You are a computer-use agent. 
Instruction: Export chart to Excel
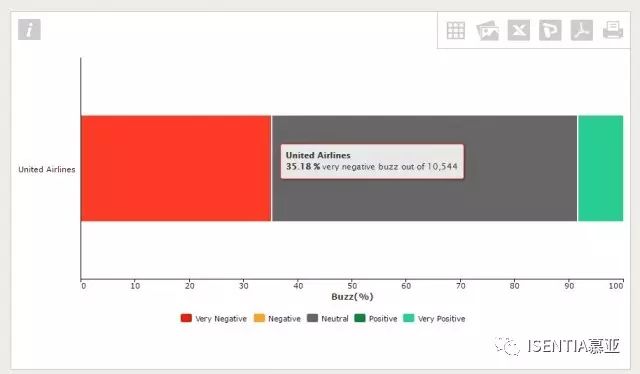(519, 30)
